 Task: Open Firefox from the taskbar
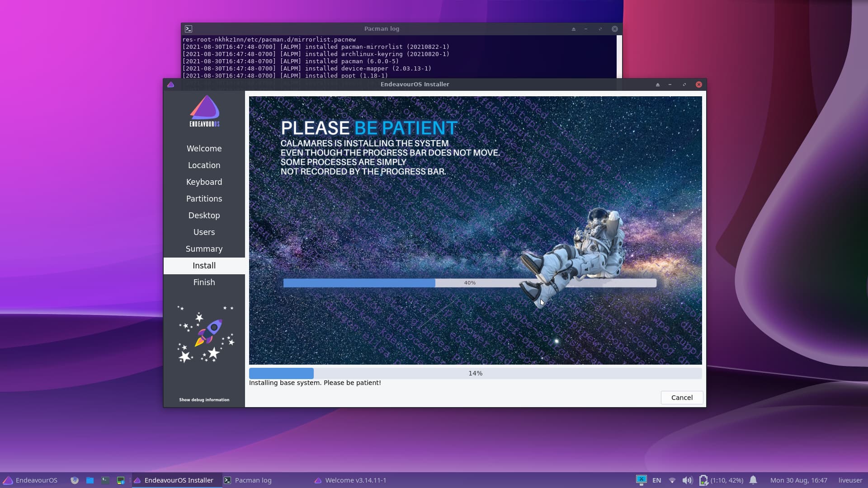click(x=75, y=480)
